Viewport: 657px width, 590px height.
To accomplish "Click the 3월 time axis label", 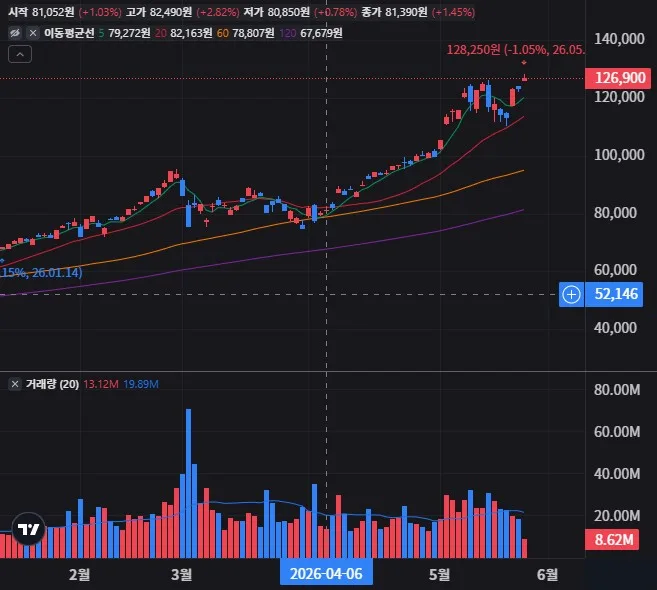I will (181, 574).
